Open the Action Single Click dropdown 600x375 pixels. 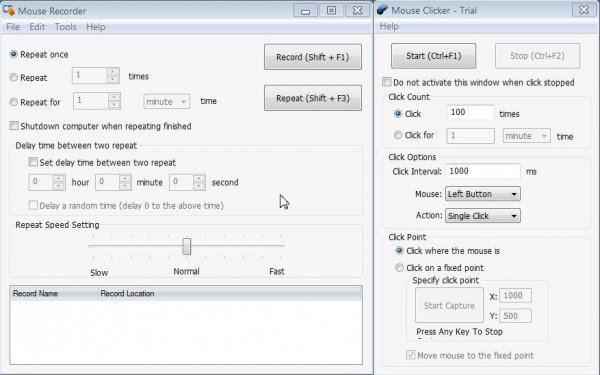[483, 216]
